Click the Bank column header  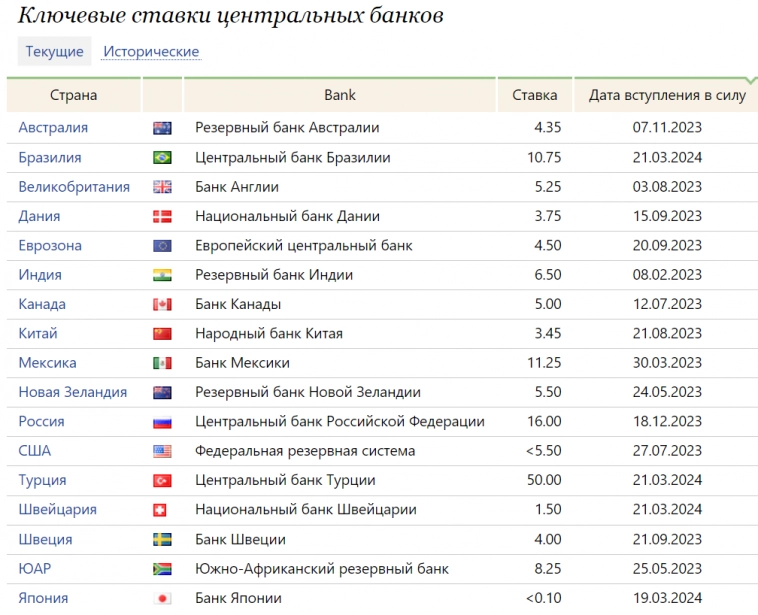pos(339,96)
